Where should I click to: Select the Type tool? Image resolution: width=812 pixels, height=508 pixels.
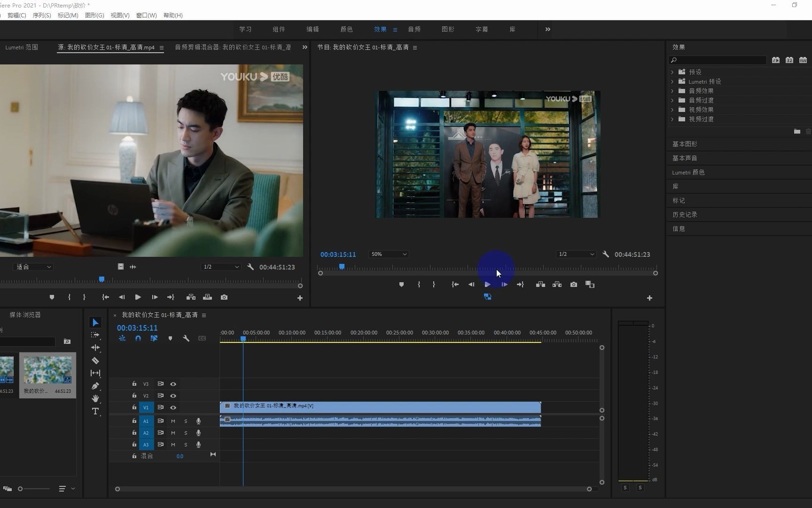click(x=95, y=411)
